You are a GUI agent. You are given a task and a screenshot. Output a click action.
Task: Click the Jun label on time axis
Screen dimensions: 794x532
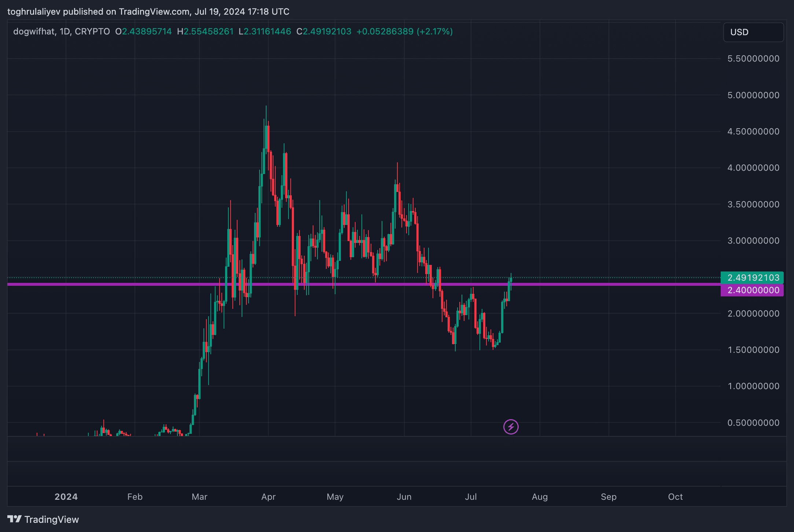404,497
